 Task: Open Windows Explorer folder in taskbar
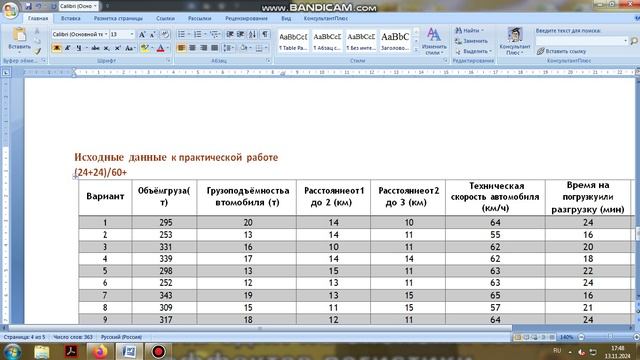(x=42, y=351)
